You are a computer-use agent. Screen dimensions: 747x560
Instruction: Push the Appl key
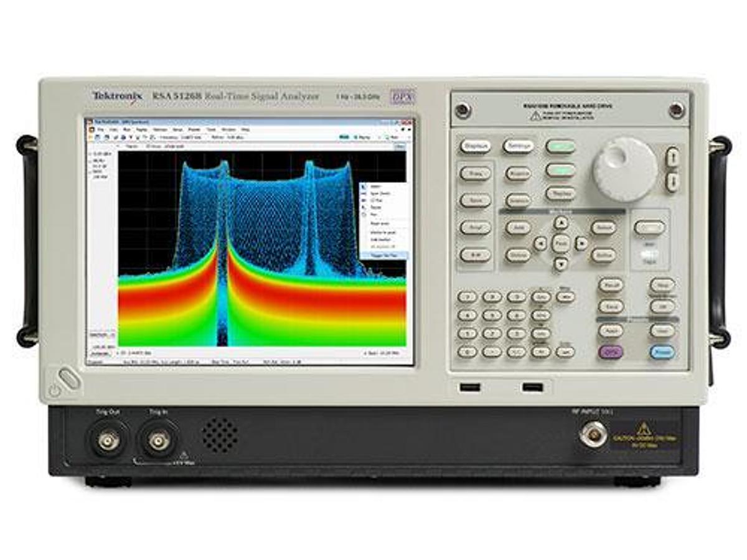(611, 330)
